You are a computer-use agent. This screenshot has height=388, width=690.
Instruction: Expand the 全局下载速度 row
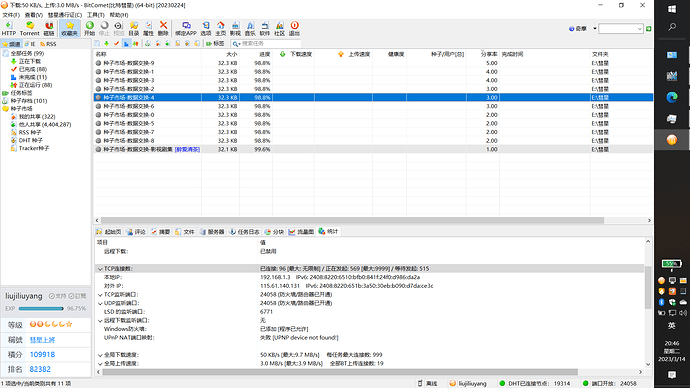pos(100,355)
